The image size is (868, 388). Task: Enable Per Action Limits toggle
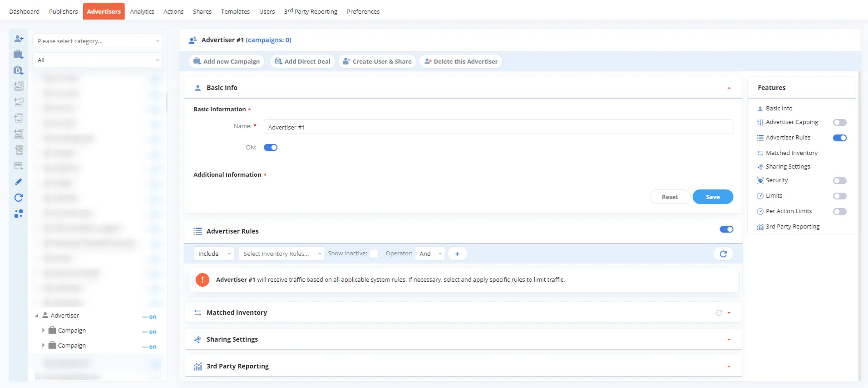point(840,211)
